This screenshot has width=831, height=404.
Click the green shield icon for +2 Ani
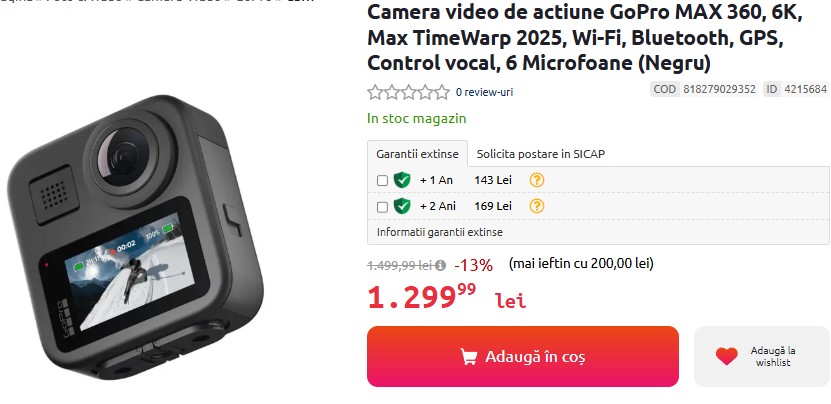tap(402, 206)
